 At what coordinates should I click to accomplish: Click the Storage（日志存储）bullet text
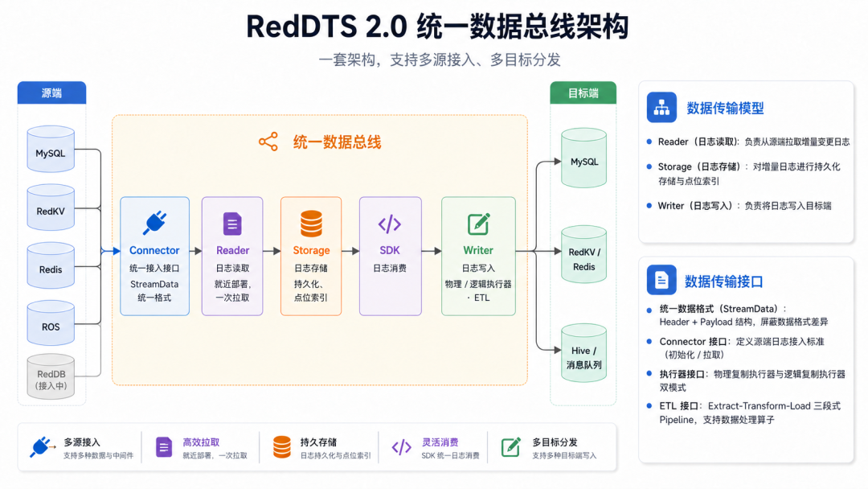click(x=749, y=174)
